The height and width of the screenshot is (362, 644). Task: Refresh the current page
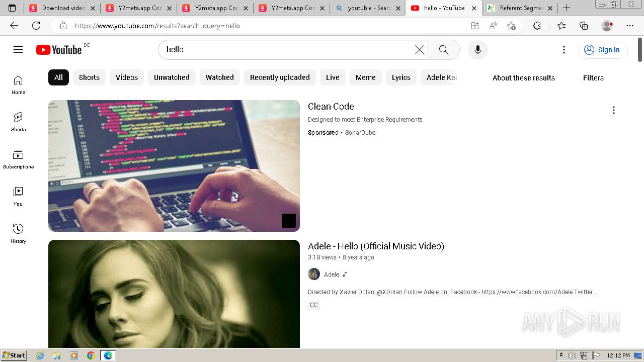pos(36,26)
